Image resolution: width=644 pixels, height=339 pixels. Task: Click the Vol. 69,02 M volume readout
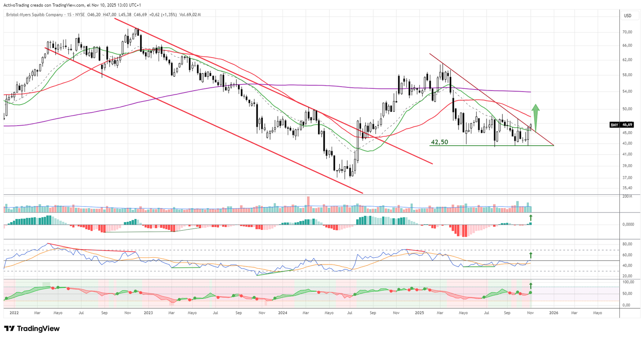point(190,15)
